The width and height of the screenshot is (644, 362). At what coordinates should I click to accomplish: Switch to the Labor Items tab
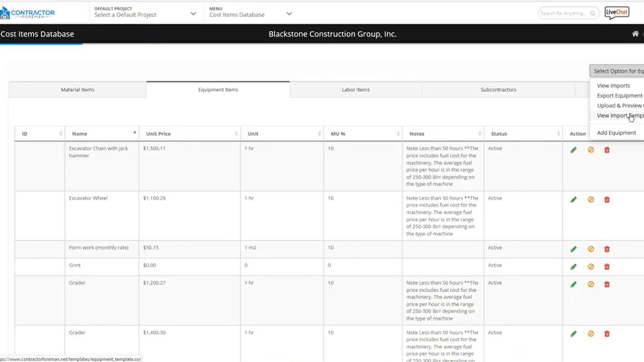(355, 90)
